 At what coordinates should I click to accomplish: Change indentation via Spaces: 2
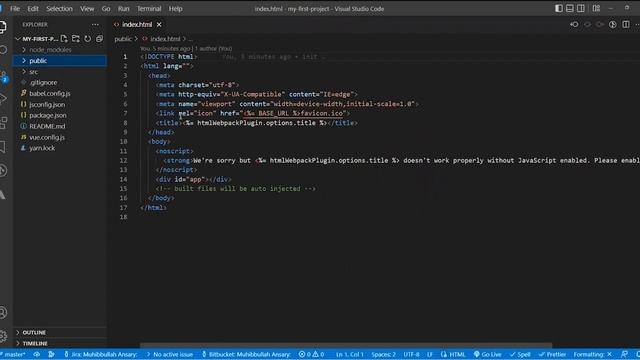[x=383, y=354]
